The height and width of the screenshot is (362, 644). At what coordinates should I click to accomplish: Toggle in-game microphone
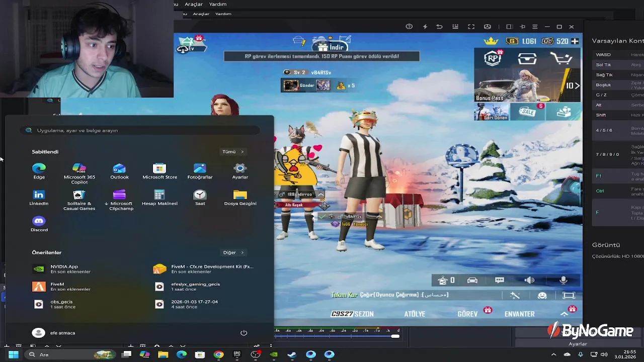(x=563, y=280)
